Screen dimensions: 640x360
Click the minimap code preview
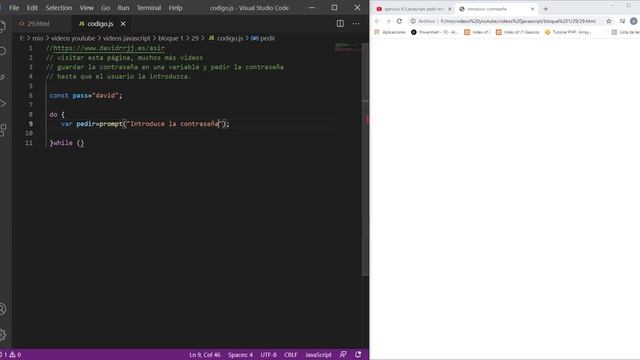(348, 47)
